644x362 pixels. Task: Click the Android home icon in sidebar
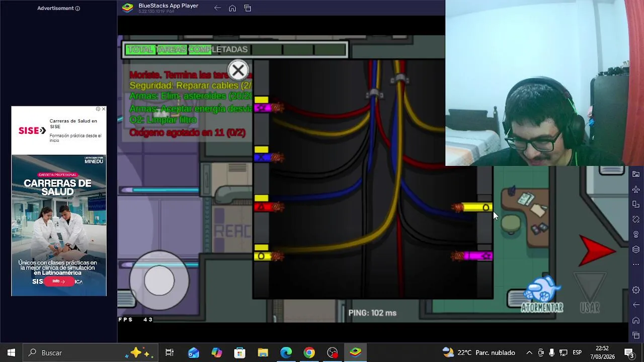636,320
